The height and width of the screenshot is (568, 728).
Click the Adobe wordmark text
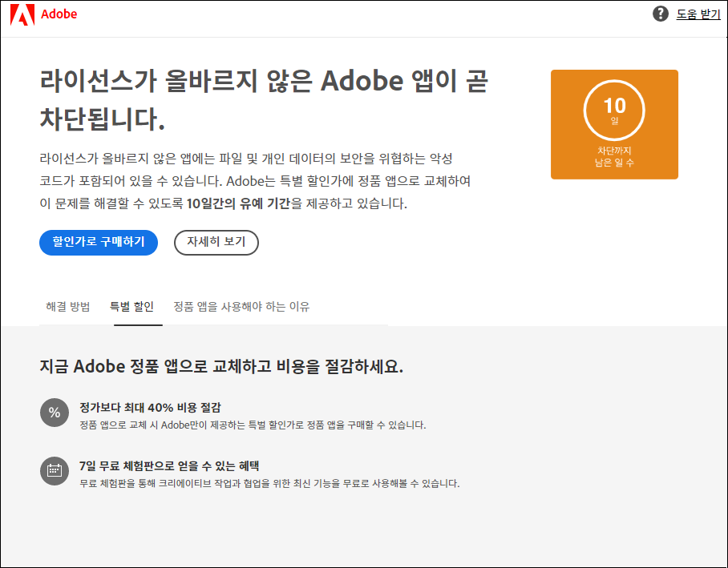59,14
